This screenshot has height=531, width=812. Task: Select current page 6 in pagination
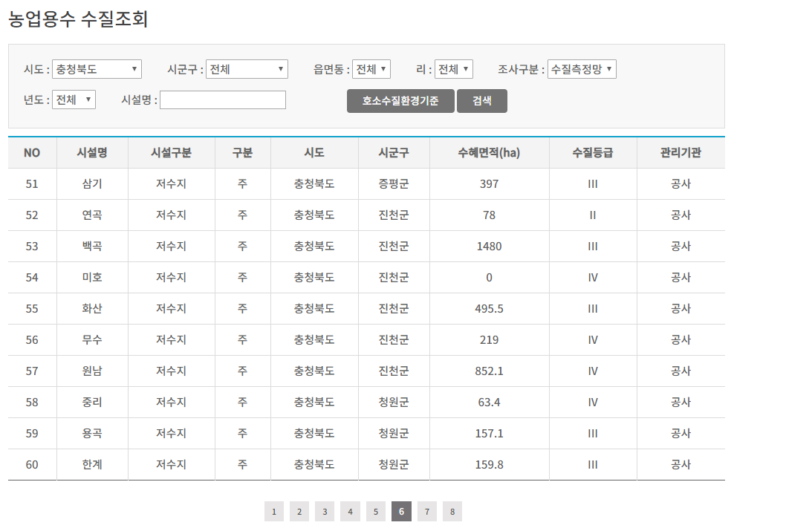(x=401, y=512)
